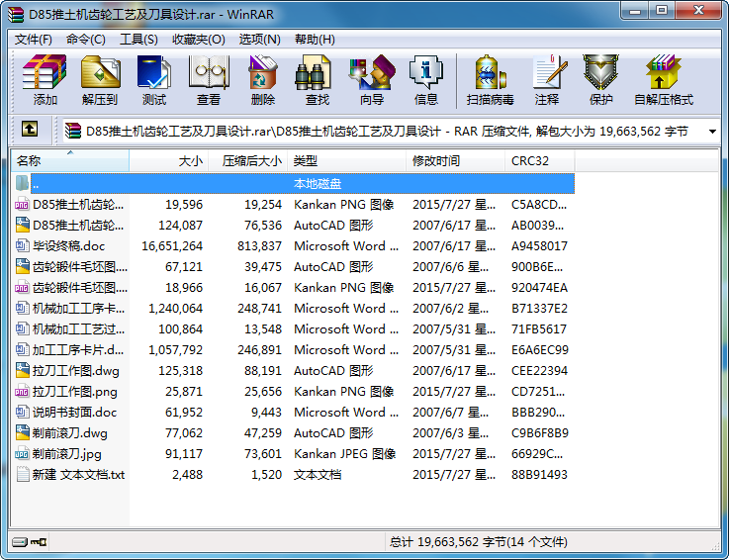Click the Kankan JPEG 图像 type cell
Image resolution: width=729 pixels, height=560 pixels.
[344, 454]
